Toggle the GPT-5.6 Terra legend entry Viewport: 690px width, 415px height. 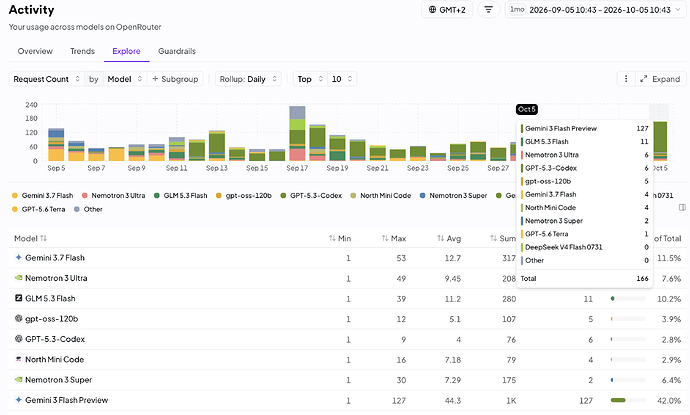pos(39,209)
